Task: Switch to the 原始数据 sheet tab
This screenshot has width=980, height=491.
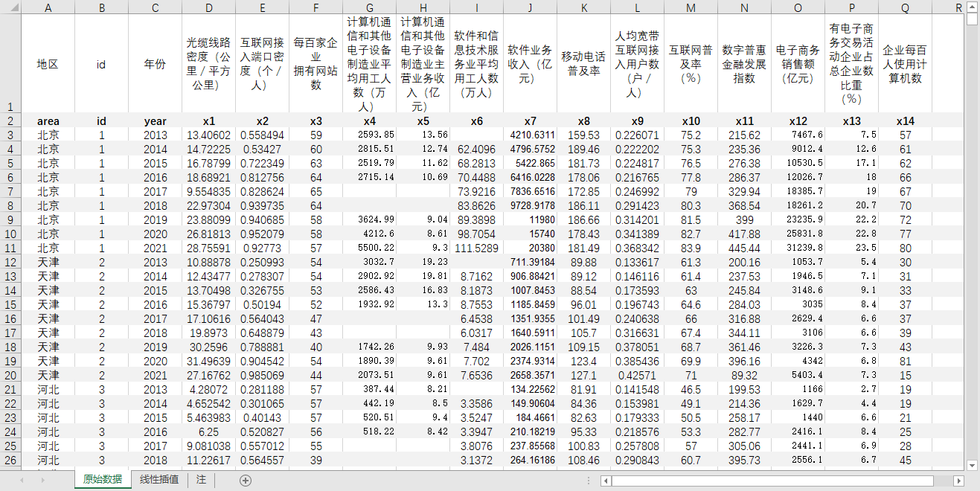Action: [103, 480]
